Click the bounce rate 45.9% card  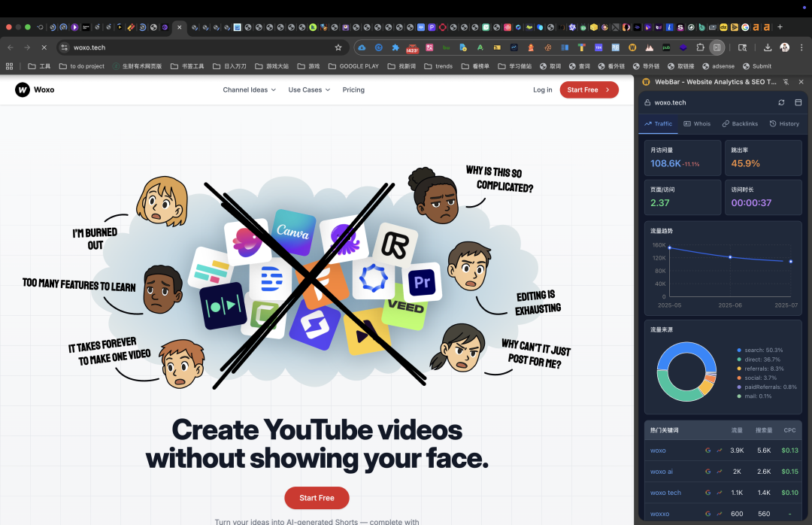763,157
